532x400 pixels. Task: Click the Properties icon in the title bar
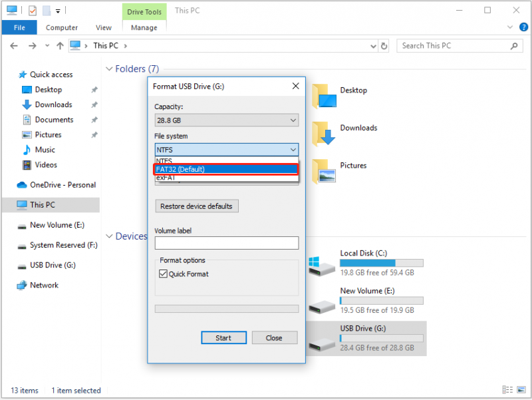tap(33, 11)
